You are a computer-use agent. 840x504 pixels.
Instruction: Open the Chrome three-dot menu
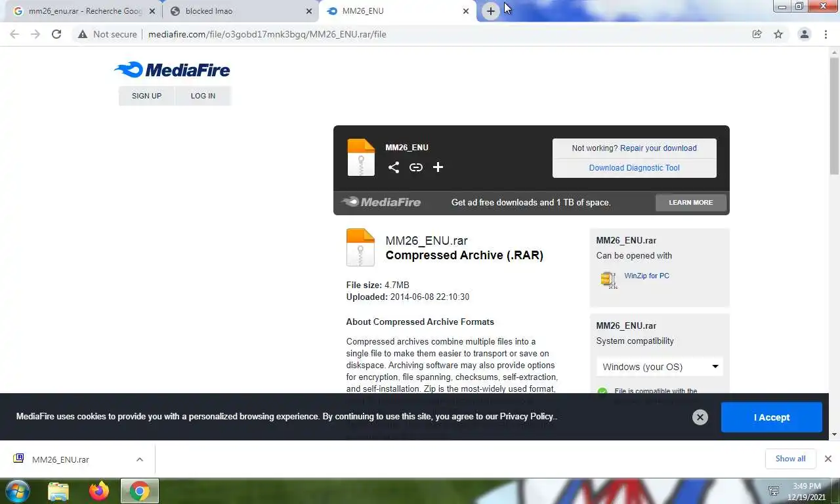click(x=826, y=34)
